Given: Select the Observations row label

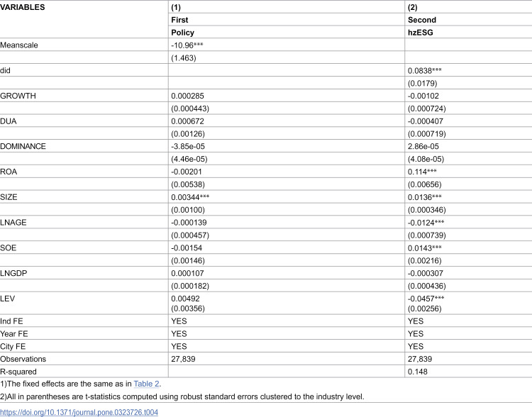Looking at the screenshot, I should (x=23, y=359).
